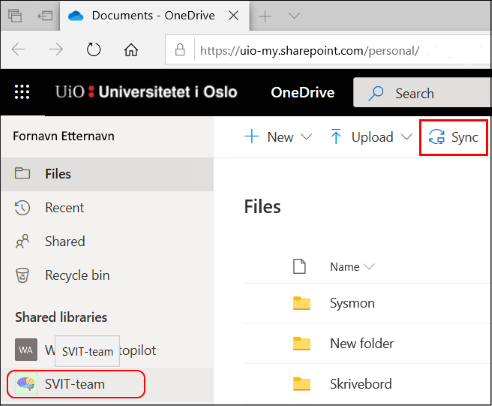
Task: Click the browser Refresh button
Action: [x=94, y=50]
